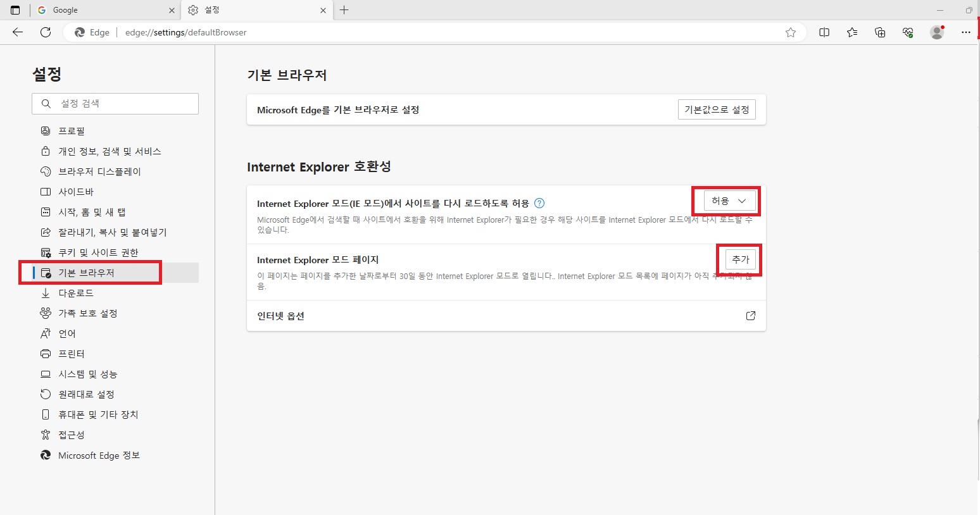Switch to the 설정 tab

[x=256, y=10]
